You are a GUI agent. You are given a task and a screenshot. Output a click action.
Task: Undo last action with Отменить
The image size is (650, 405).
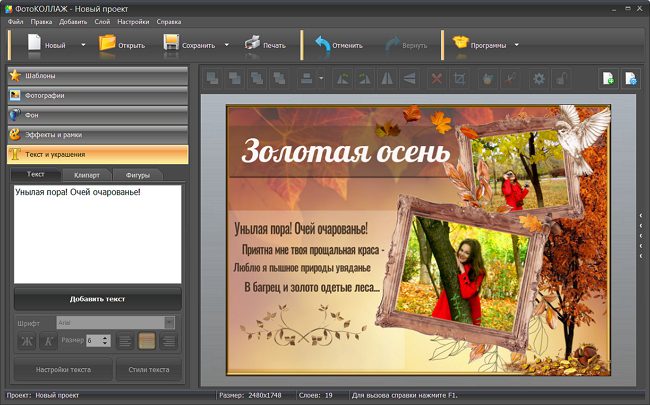click(338, 45)
